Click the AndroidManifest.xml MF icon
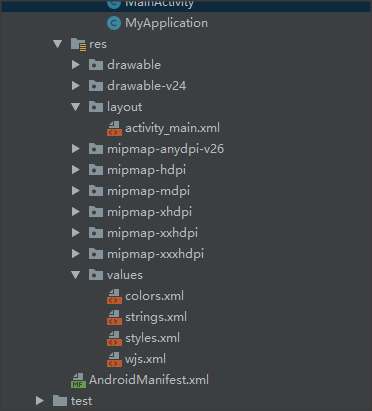This screenshot has width=372, height=411. click(x=78, y=380)
